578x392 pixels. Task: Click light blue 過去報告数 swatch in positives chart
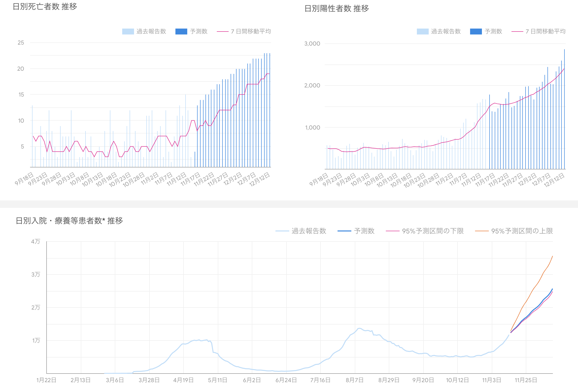click(423, 31)
